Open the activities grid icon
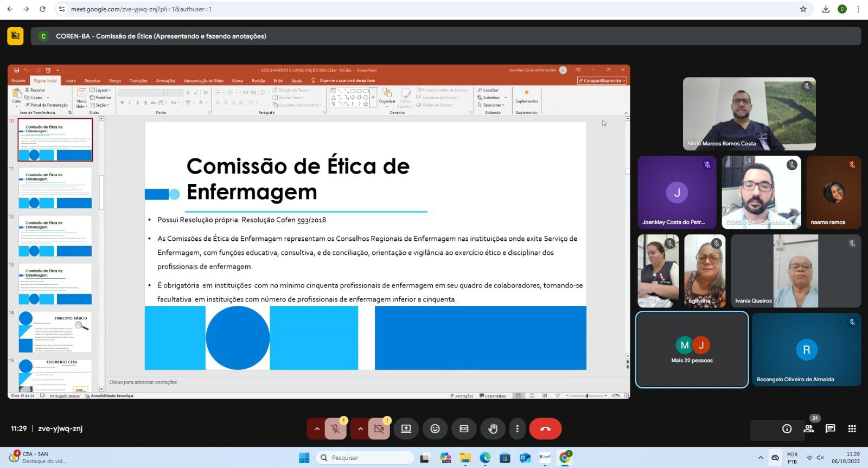 click(x=852, y=429)
